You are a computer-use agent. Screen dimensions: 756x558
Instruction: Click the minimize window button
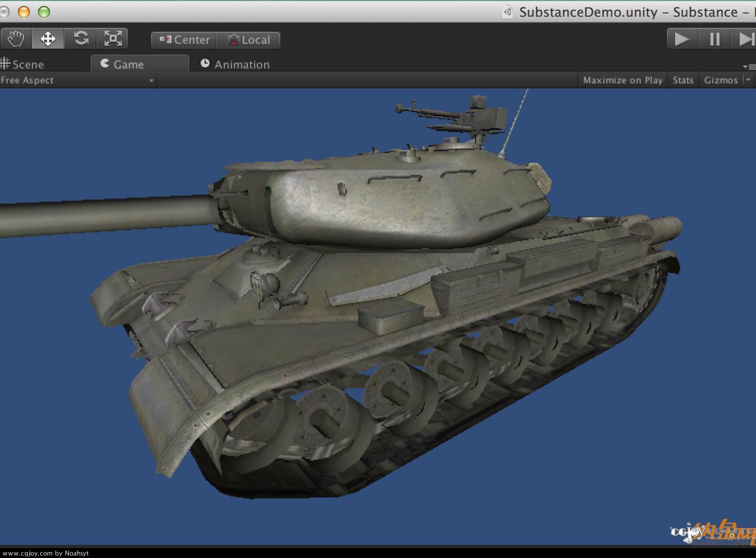24,11
